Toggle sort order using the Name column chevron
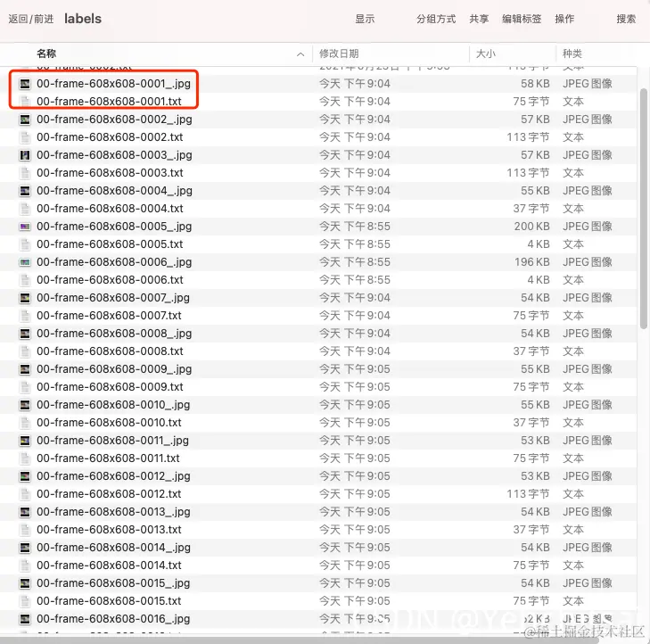Screen dimensions: 650x644 point(300,54)
